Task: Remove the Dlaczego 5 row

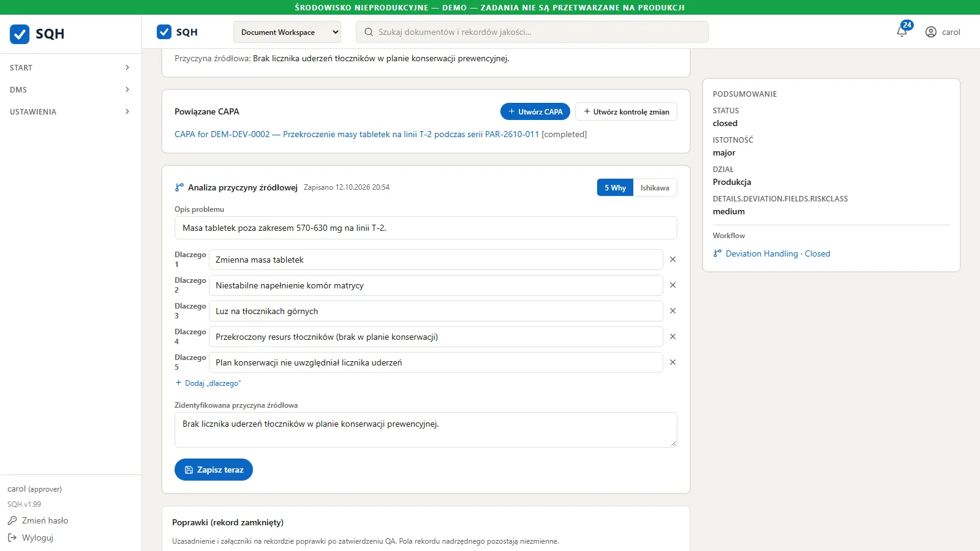Action: pos(673,362)
